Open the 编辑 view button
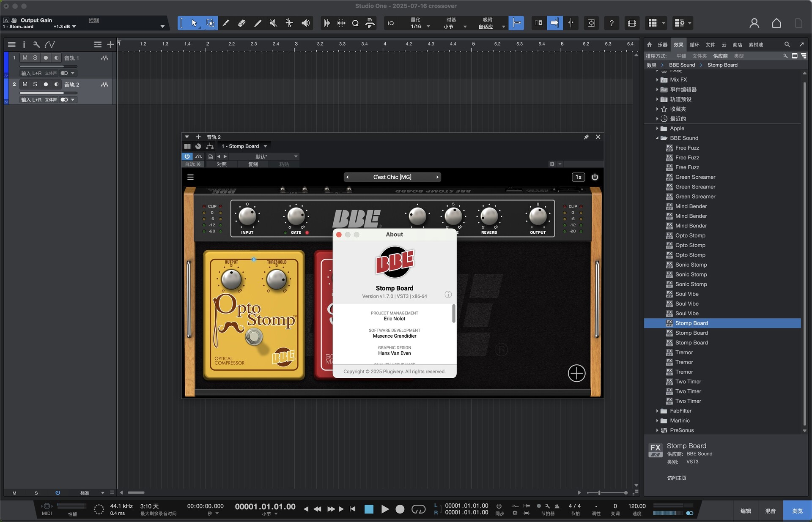This screenshot has height=522, width=812. 746,511
